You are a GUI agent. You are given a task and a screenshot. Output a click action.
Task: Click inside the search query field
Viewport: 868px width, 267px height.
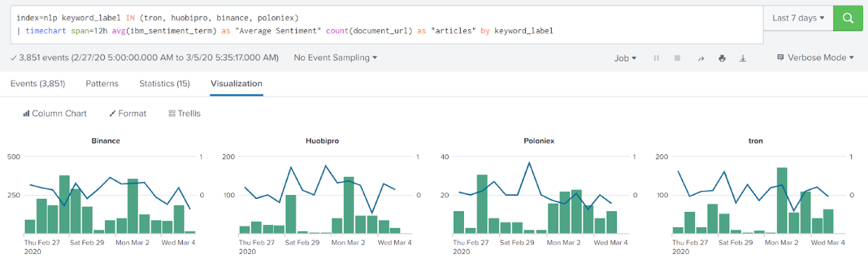point(387,25)
